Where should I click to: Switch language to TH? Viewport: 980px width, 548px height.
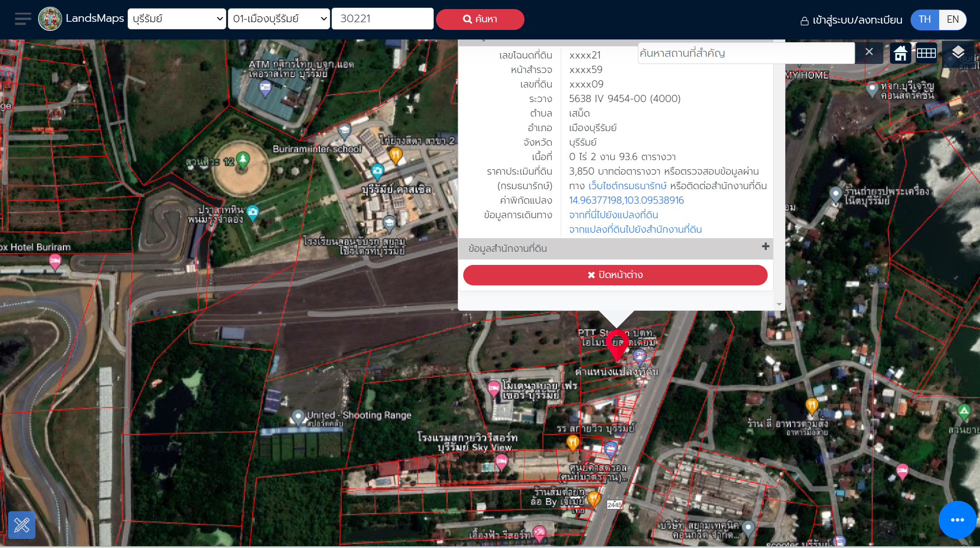point(925,20)
